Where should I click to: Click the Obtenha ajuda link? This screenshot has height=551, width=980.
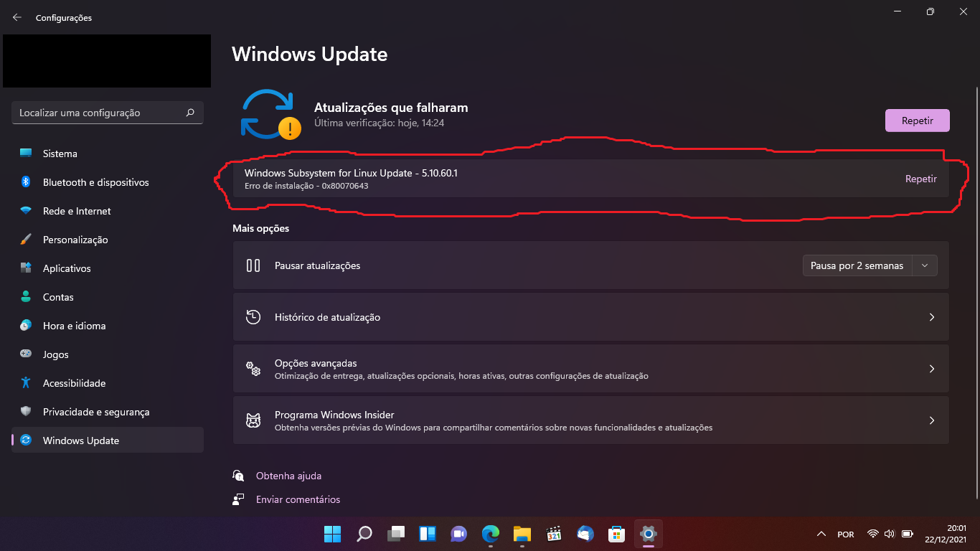point(288,476)
